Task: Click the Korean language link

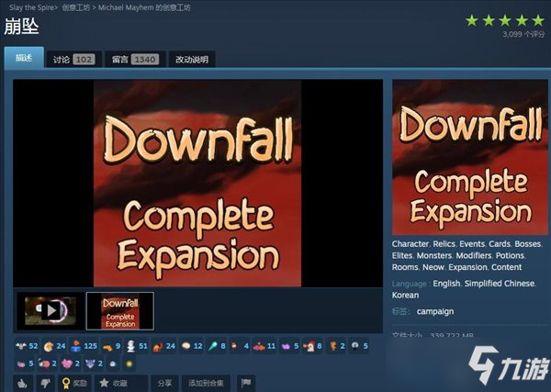Action: point(405,295)
